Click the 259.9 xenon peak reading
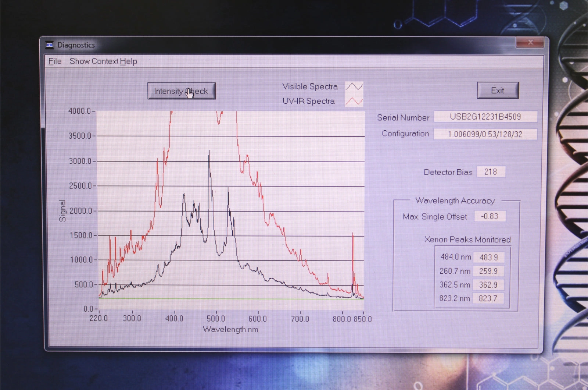Screen dimensions: 588x390 [x=488, y=271]
